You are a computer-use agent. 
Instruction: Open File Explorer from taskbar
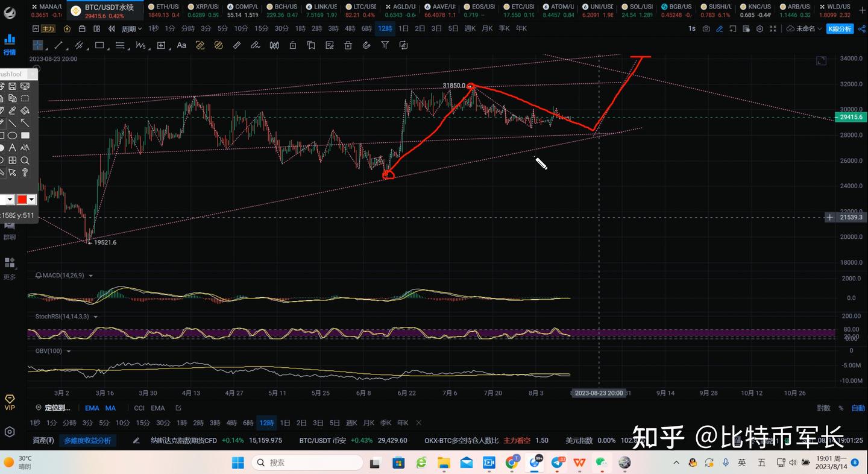(x=444, y=463)
